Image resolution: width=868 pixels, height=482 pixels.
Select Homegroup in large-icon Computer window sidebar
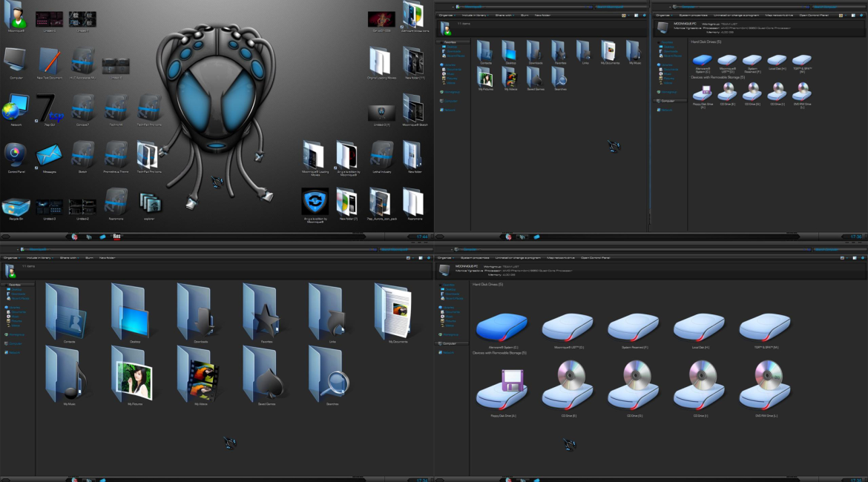[451, 334]
